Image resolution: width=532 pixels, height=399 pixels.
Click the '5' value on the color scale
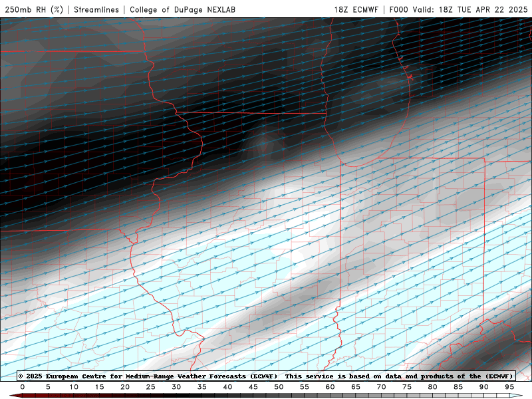click(x=48, y=387)
